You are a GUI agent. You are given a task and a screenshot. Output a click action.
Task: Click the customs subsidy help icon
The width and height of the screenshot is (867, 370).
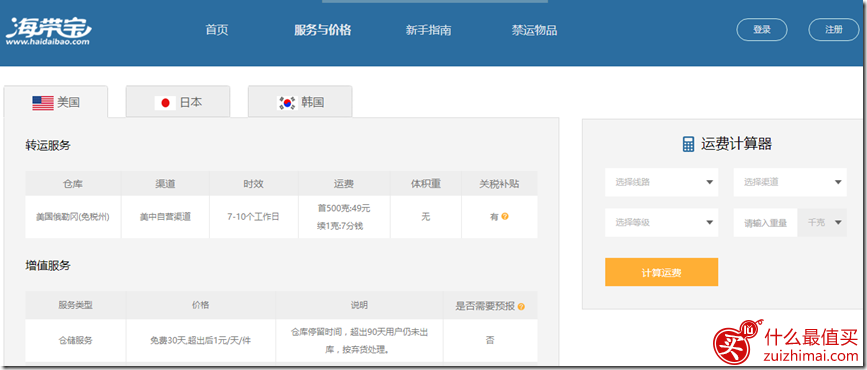point(505,216)
